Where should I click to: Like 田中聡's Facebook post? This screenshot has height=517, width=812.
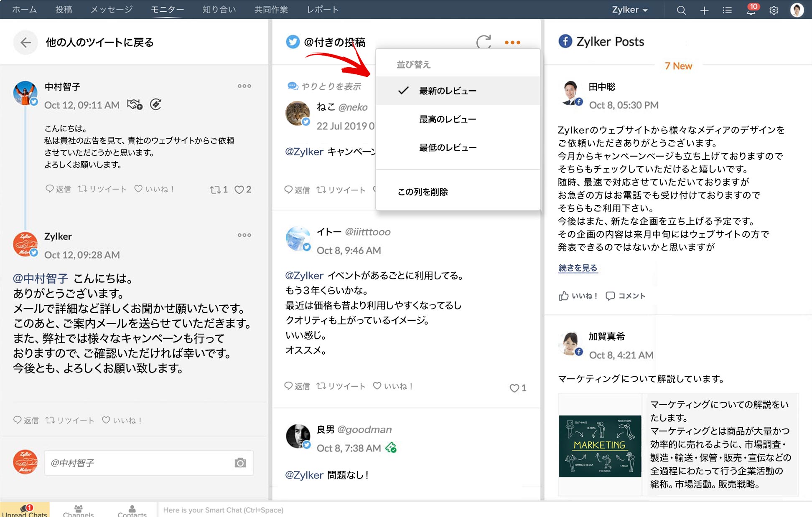[578, 296]
